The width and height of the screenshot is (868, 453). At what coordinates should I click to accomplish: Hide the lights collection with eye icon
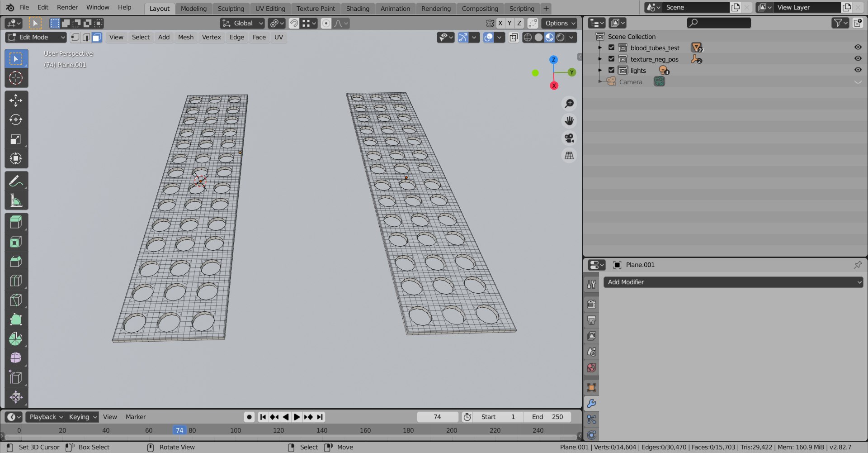click(x=858, y=70)
